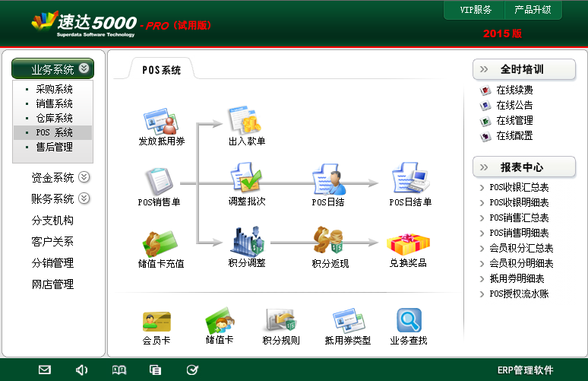Image resolution: width=588 pixels, height=381 pixels.
Task: Open the POS销售单 clipboard icon
Action: (159, 182)
